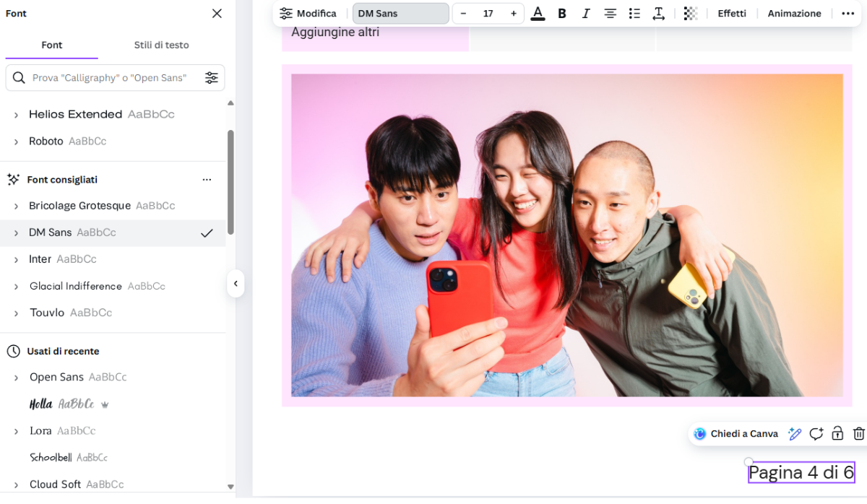Toggle italic formatting in text toolbar
The image size is (867, 504).
(586, 14)
